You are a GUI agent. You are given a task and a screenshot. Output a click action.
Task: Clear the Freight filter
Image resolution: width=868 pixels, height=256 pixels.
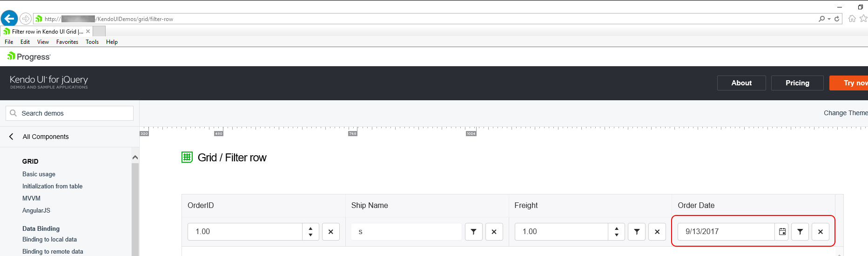click(657, 232)
